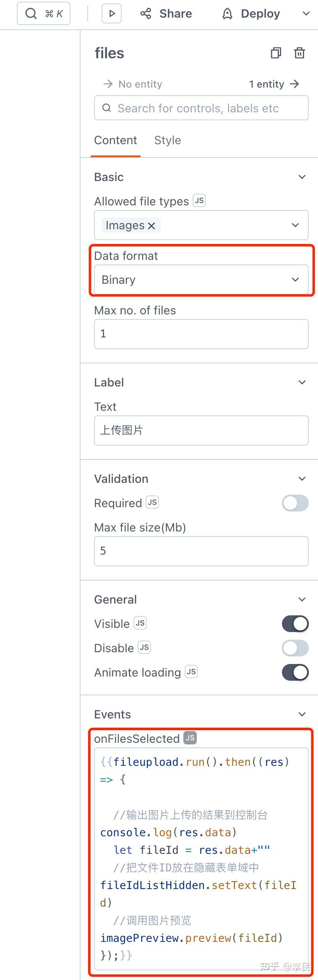Open the Allowed file types dropdown
Image resolution: width=318 pixels, height=980 pixels.
[x=295, y=225]
